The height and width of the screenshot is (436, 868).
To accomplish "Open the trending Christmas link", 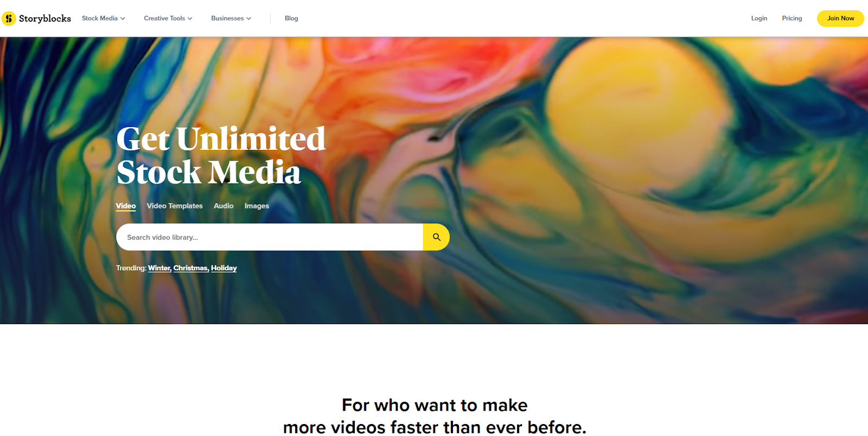I will pos(191,268).
